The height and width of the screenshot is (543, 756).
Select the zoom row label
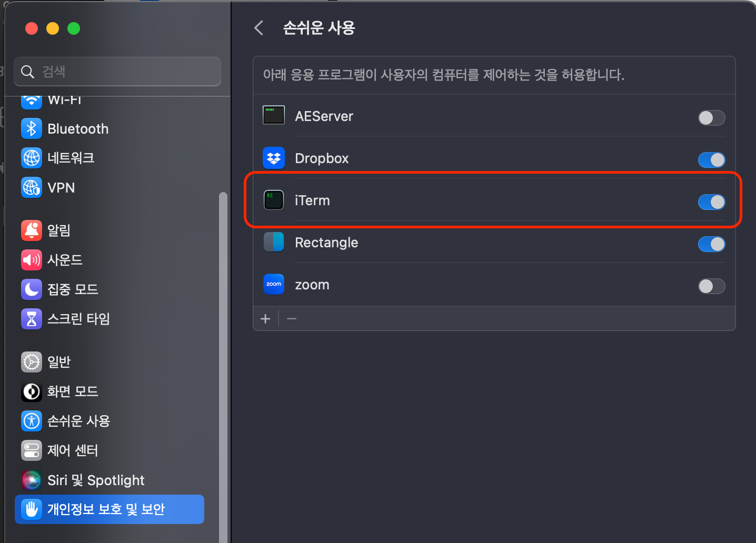pos(312,285)
